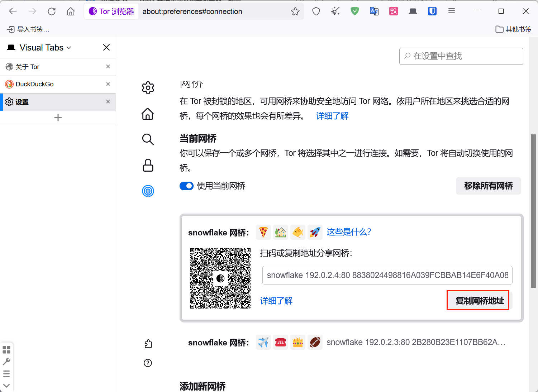Click the sidebar list lines icon

[x=6, y=374]
